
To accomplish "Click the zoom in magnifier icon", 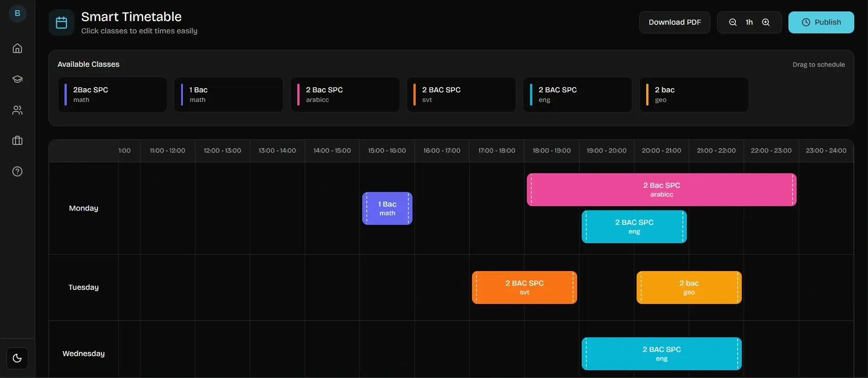I will point(766,22).
